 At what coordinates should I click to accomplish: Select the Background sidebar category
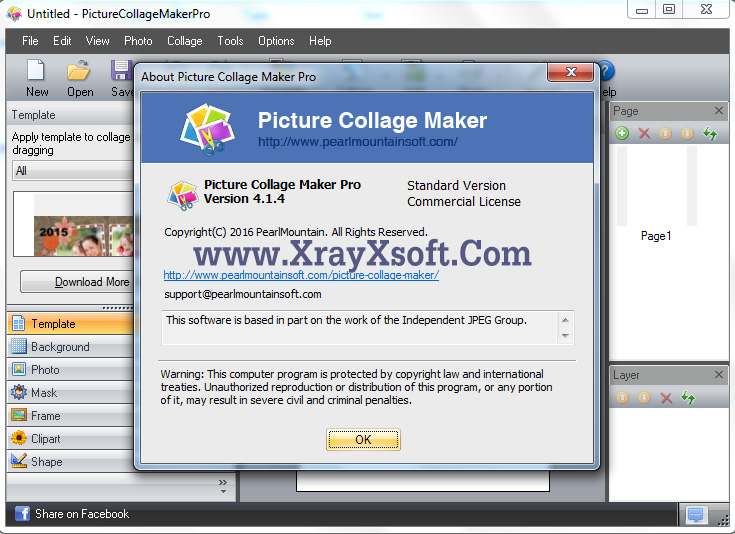coord(70,346)
